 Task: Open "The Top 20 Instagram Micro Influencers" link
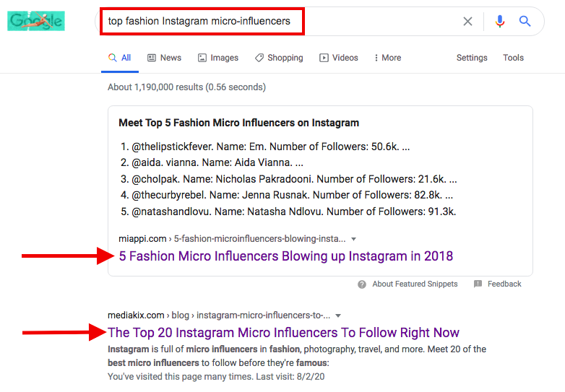point(283,333)
